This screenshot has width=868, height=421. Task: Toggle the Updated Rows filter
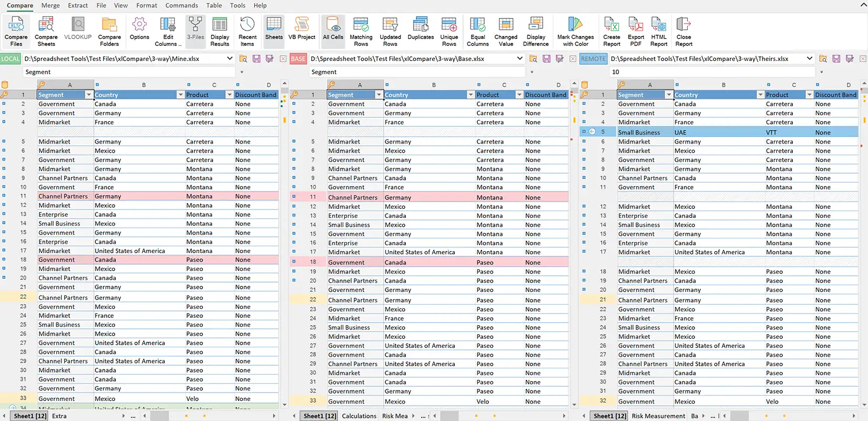[x=390, y=32]
